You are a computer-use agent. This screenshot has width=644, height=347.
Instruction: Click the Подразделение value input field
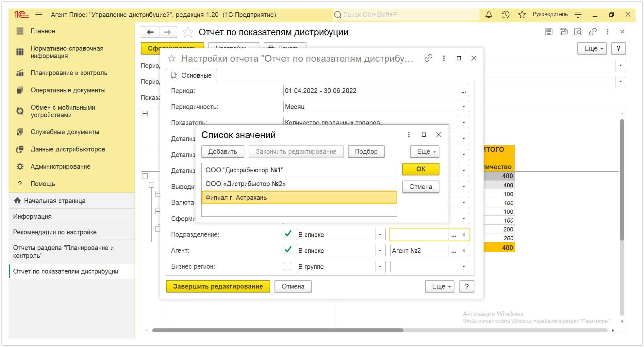coord(419,234)
